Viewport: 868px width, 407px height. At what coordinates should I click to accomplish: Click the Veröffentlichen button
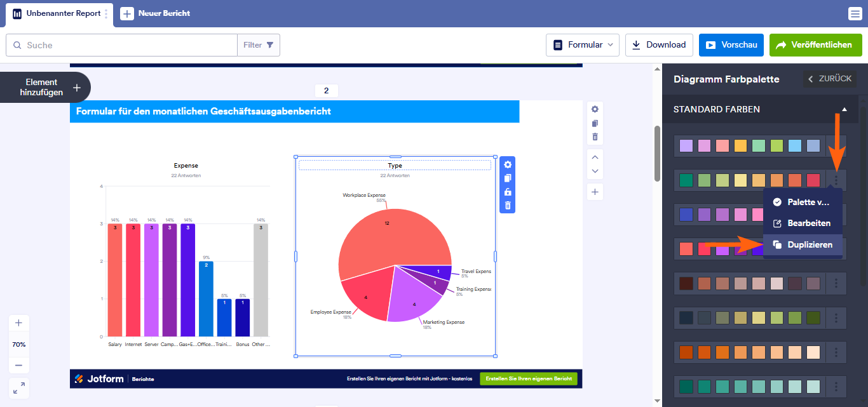coord(815,45)
